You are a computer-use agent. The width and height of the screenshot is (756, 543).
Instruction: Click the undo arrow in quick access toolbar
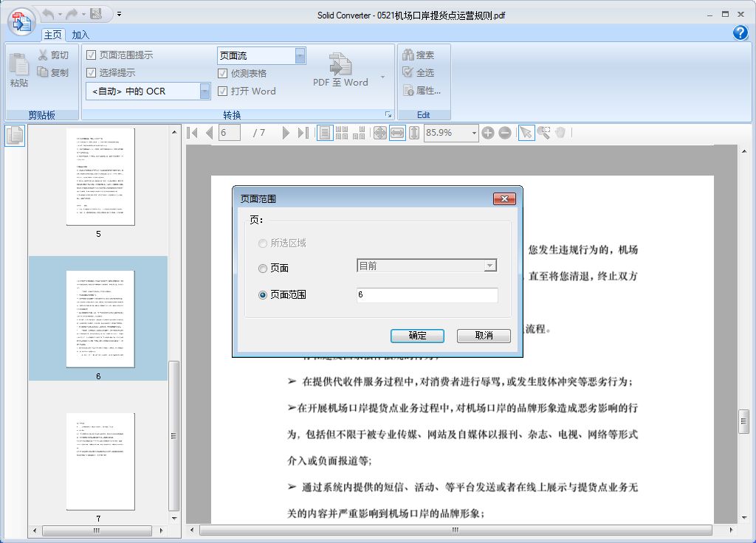click(x=48, y=15)
